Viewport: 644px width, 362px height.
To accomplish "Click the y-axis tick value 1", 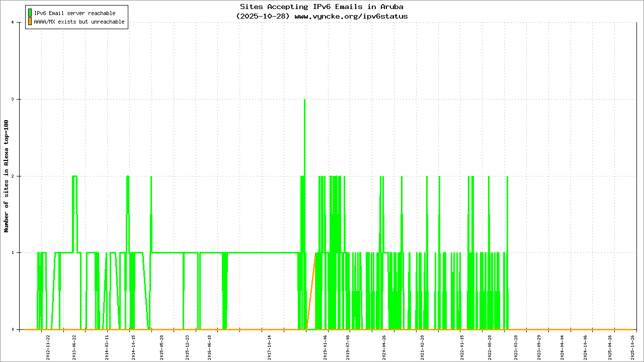I will pyautogui.click(x=19, y=253).
